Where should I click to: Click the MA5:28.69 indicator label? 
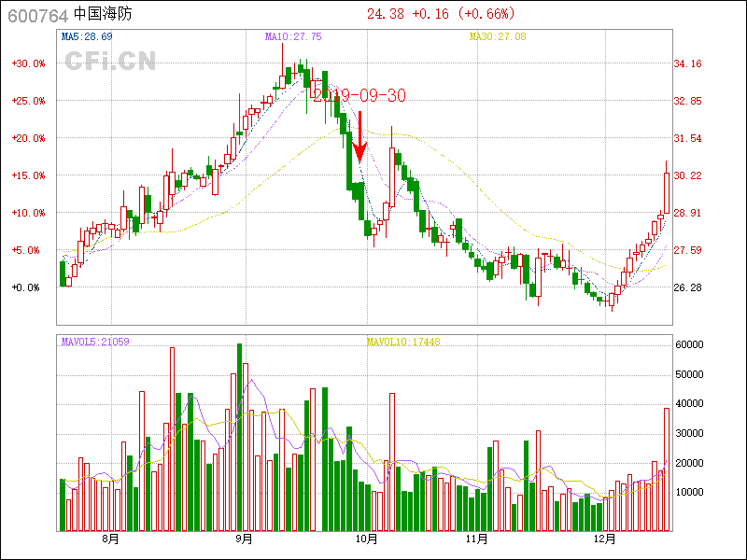tap(87, 36)
